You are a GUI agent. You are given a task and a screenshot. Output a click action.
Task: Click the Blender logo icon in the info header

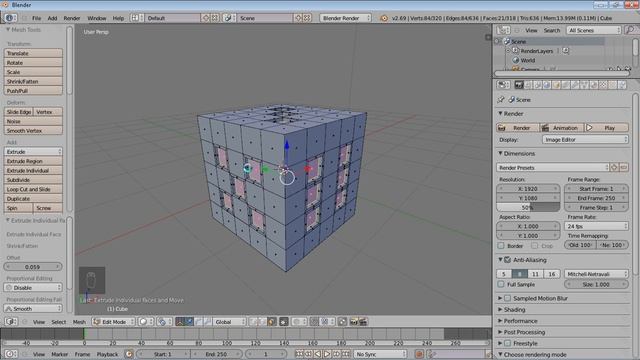point(384,18)
